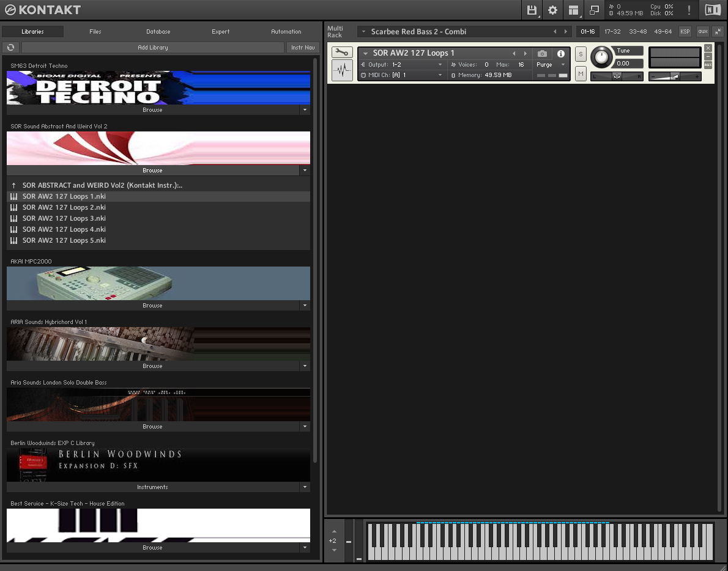Open the save/load files menu icon
The image size is (728, 571).
(532, 10)
